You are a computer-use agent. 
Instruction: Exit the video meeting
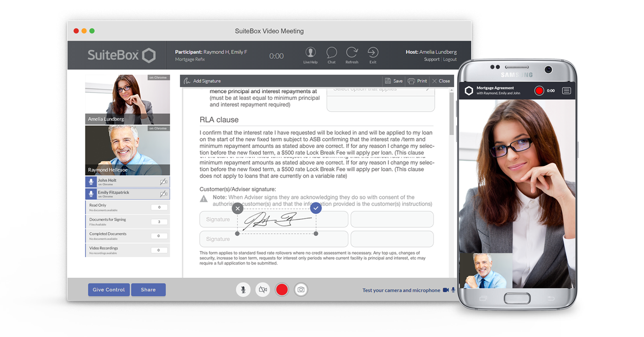point(373,55)
